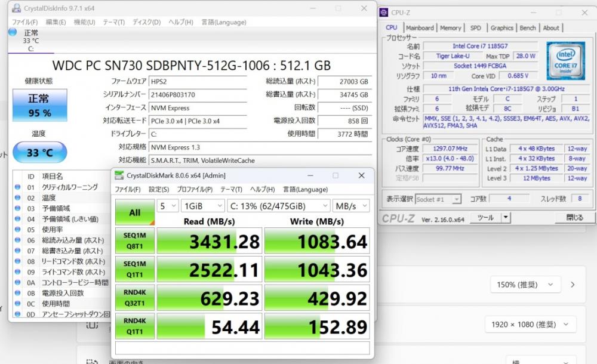Click the 正常 95% health status box
The width and height of the screenshot is (597, 364).
click(39, 106)
